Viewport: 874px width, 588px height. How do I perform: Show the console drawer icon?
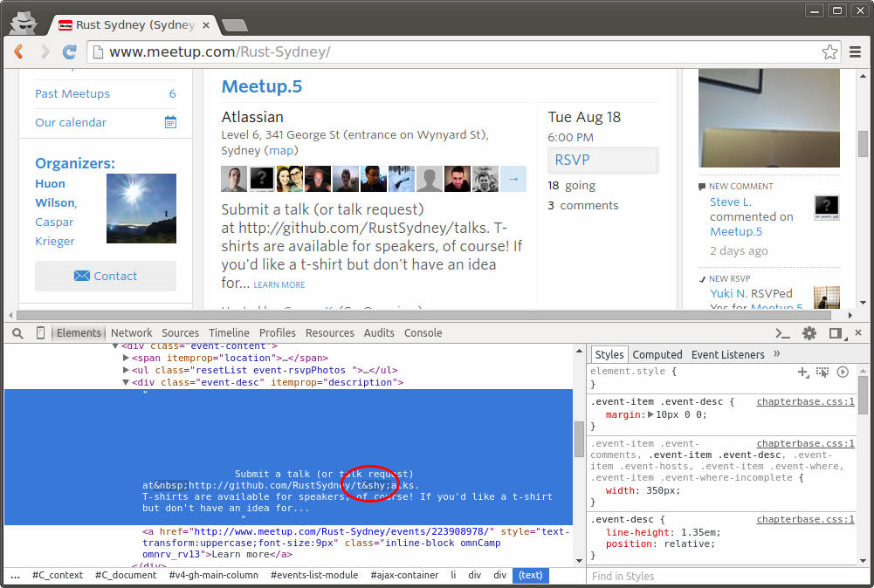click(783, 333)
